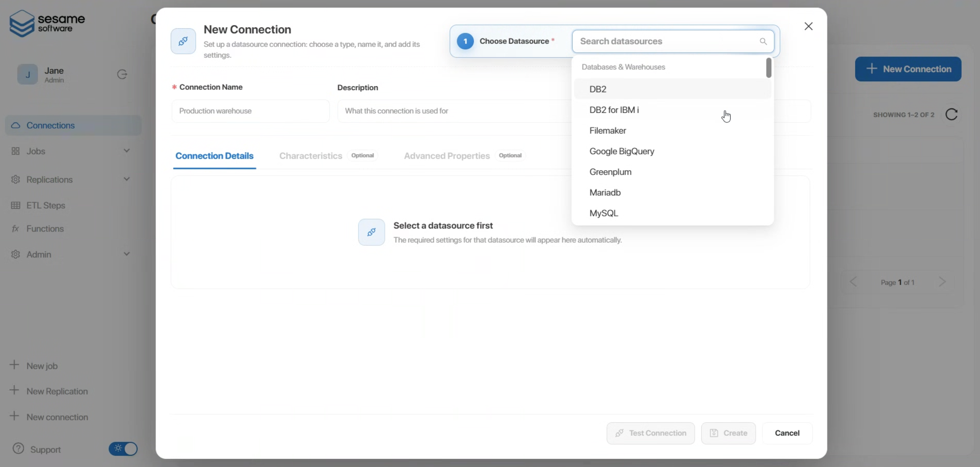Click the search magnifier icon in datasource field
The image size is (980, 467).
[763, 41]
